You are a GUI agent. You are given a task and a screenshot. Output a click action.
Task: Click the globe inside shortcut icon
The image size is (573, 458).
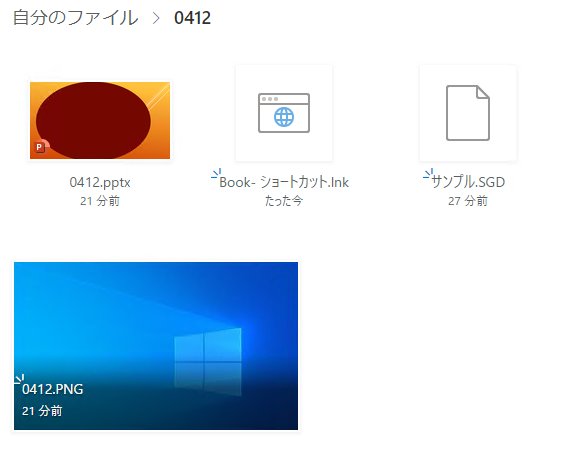284,117
